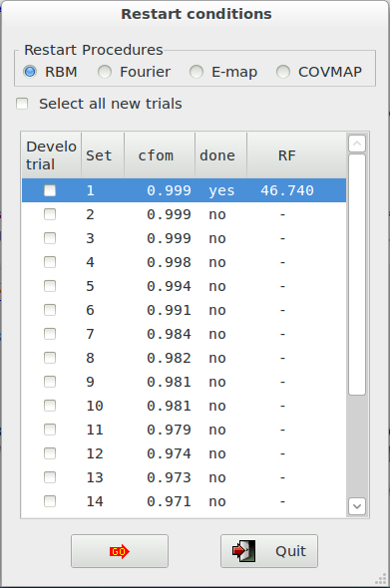Tick the checkbox for trial set 14
Image resolution: width=390 pixels, height=588 pixels.
(x=50, y=501)
